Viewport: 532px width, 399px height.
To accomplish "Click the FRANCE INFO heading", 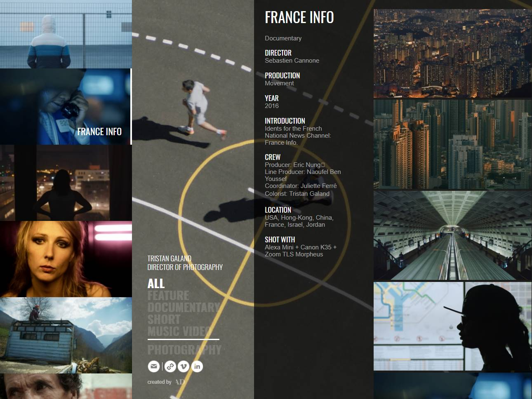I will (x=299, y=17).
